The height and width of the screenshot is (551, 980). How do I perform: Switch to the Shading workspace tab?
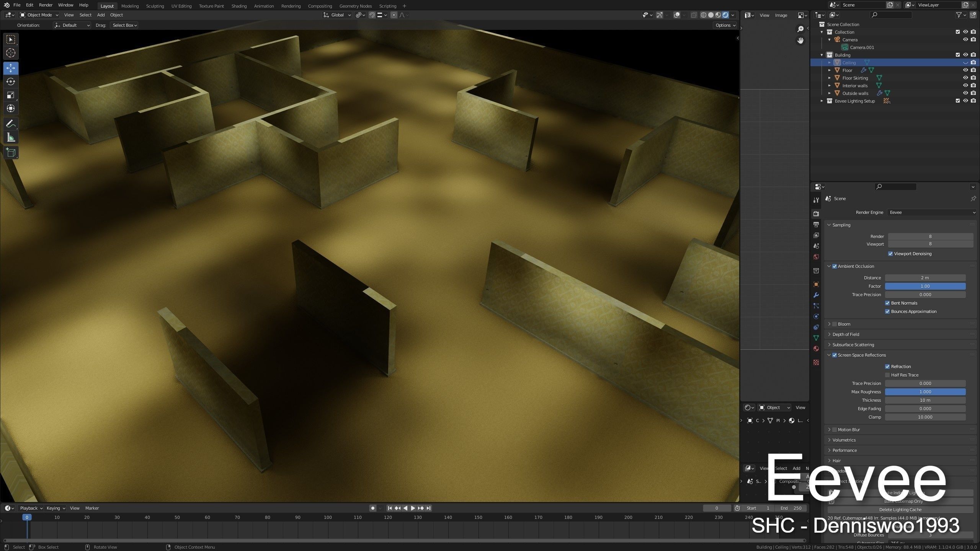point(239,6)
